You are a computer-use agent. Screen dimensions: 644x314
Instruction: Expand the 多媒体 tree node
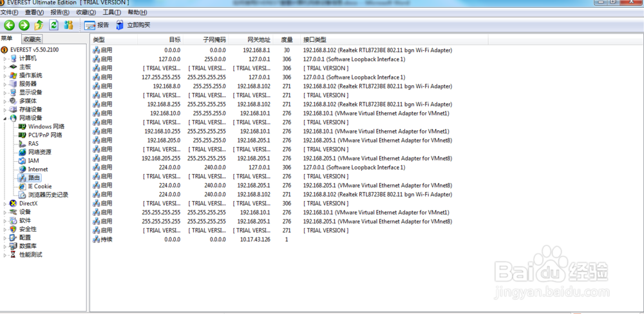click(5, 101)
